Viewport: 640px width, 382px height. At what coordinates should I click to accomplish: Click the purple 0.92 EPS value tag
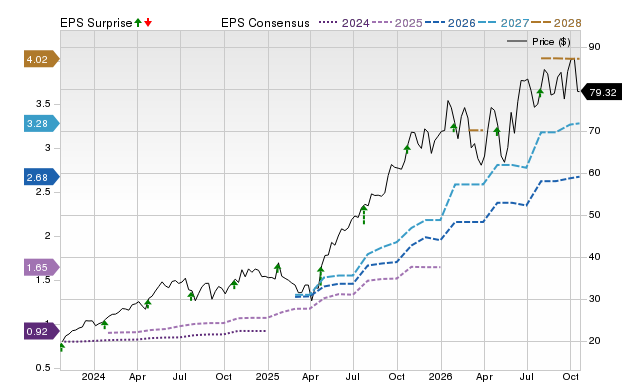(x=41, y=331)
